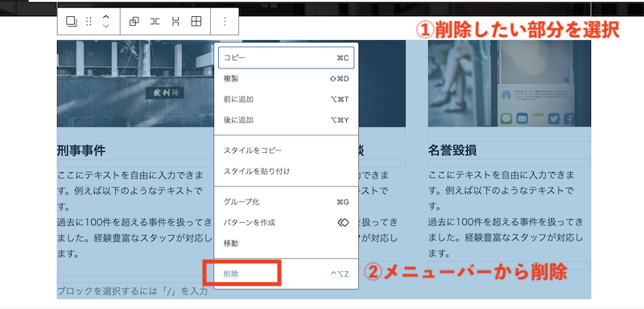This screenshot has width=644, height=309.
Task: Select the smartphone image above 名誉毀損
Action: point(510,84)
